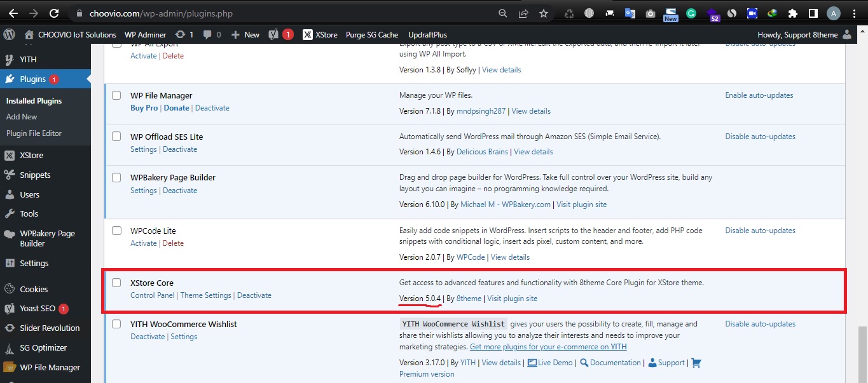The height and width of the screenshot is (383, 868).
Task: Open the Extensions puzzle piece icon
Action: coord(792,13)
